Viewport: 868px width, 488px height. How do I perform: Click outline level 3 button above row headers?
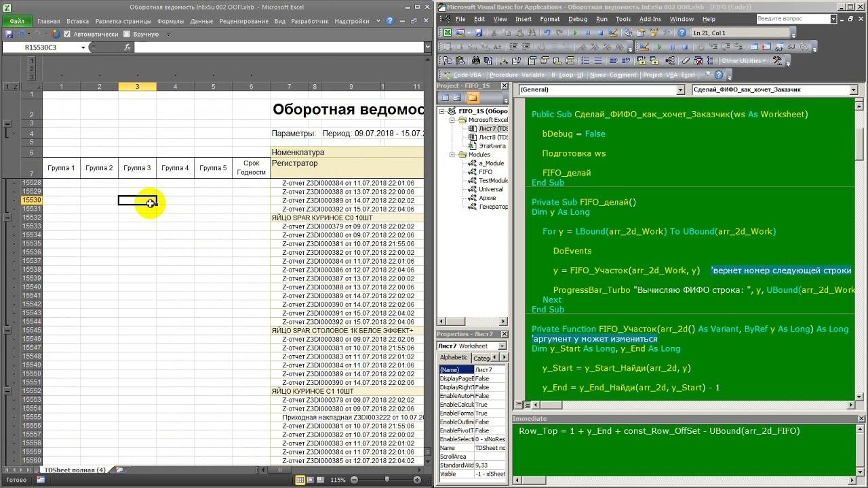click(x=31, y=78)
